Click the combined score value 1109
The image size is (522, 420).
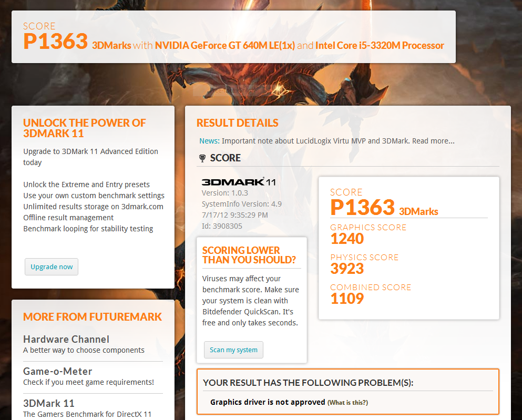click(x=347, y=299)
